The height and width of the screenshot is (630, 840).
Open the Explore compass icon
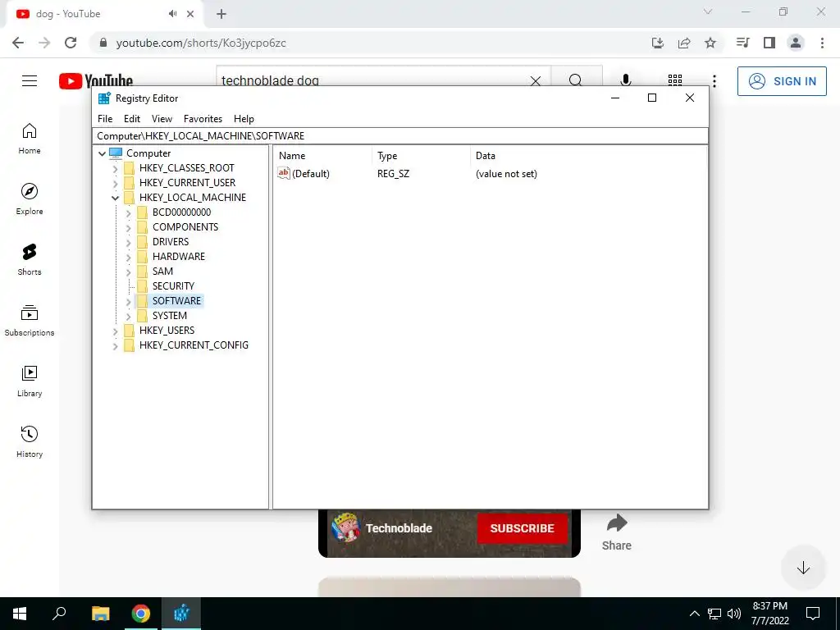tap(29, 191)
